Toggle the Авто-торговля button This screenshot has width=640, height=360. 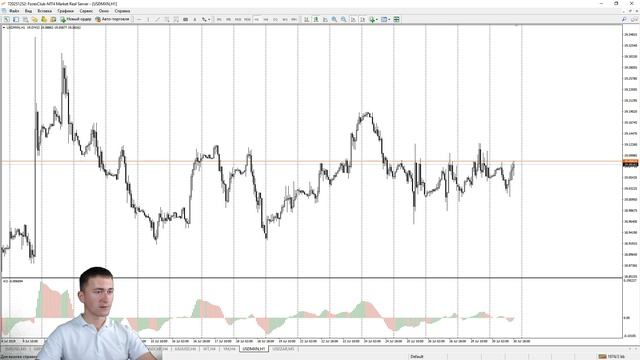click(112, 19)
